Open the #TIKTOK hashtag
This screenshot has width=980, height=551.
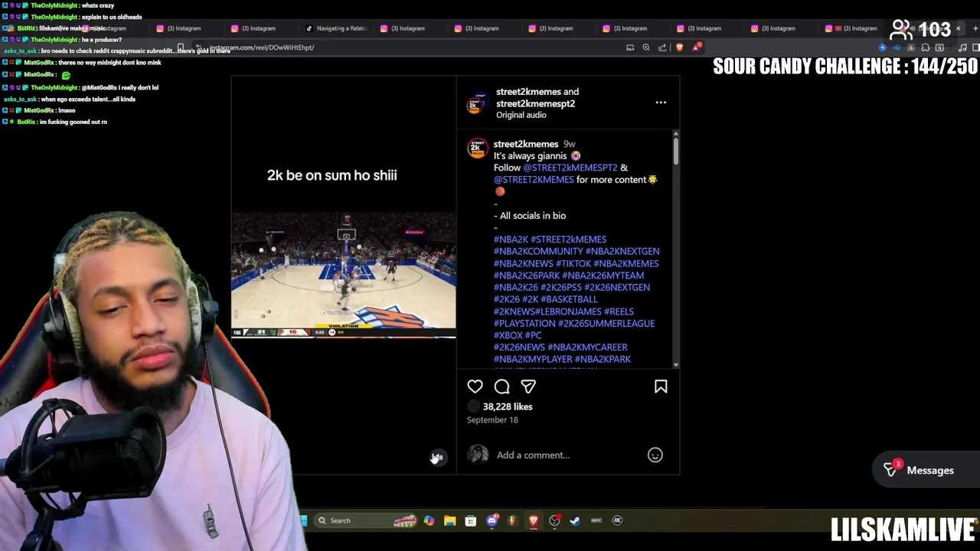pyautogui.click(x=573, y=263)
